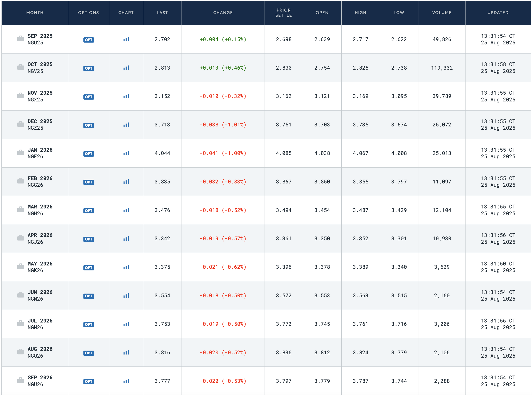The height and width of the screenshot is (395, 532).
Task: Click the OPT button for NOV 2025
Action: [88, 97]
